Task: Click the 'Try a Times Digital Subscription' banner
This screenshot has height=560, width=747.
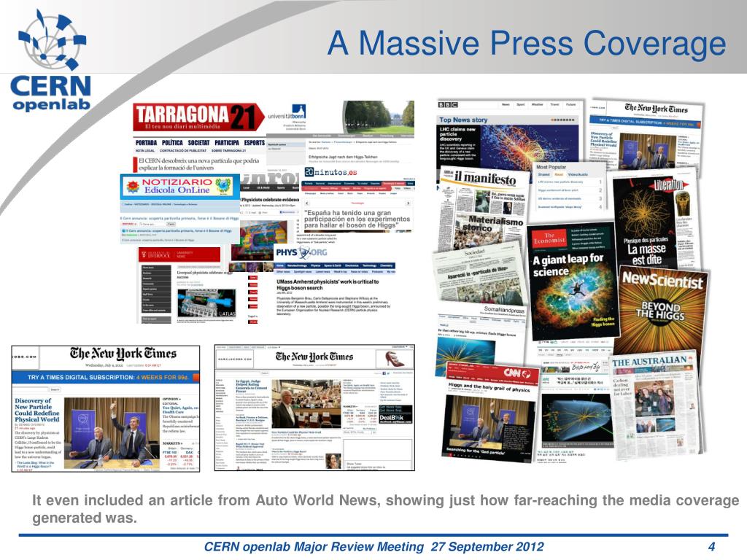Action: 106,377
